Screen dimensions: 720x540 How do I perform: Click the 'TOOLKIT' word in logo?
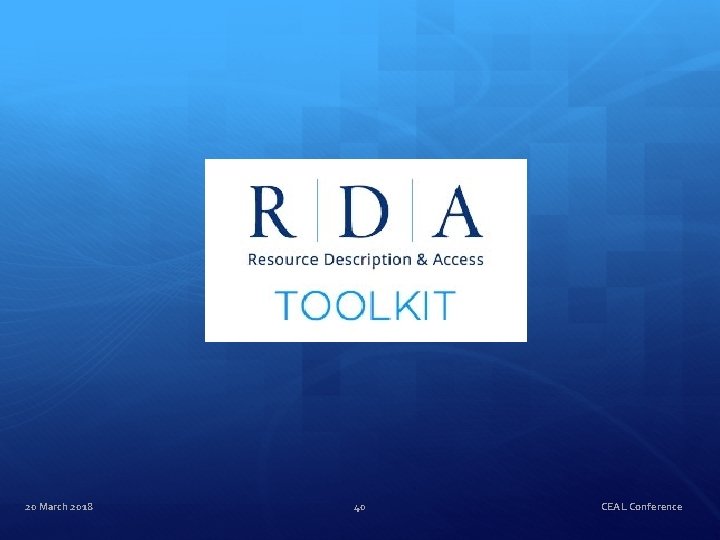click(x=366, y=305)
